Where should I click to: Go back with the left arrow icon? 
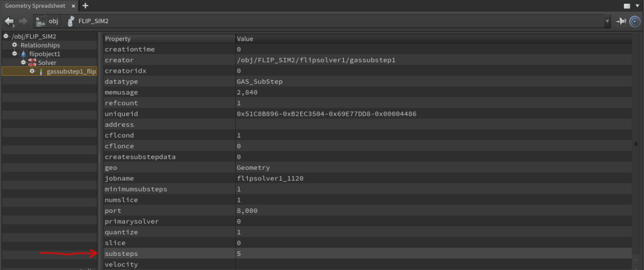(10, 21)
